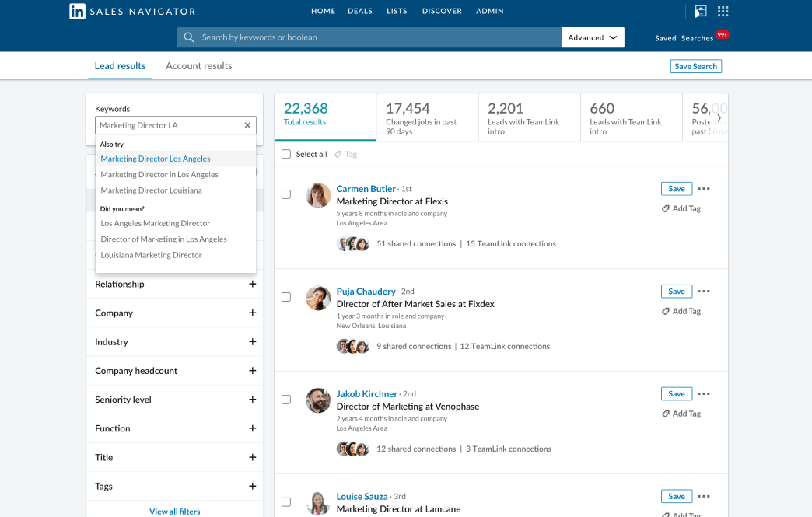Save Puja Chaudery as a lead
Image resolution: width=812 pixels, height=517 pixels.
[677, 292]
